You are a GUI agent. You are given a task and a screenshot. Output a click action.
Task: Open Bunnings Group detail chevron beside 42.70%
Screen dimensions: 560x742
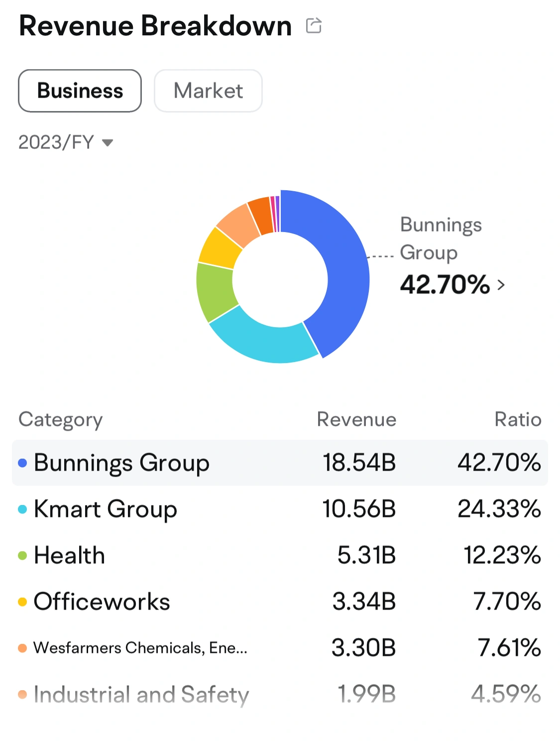pyautogui.click(x=501, y=285)
